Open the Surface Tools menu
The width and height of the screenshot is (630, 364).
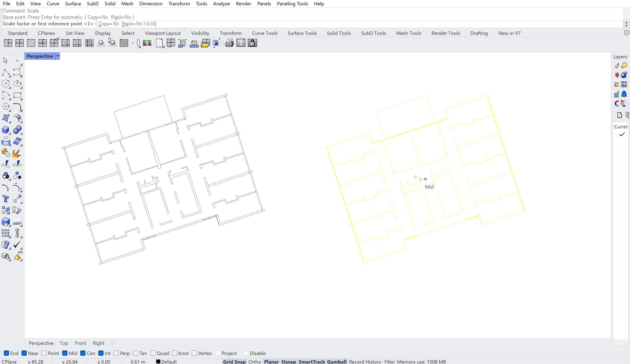tap(302, 33)
